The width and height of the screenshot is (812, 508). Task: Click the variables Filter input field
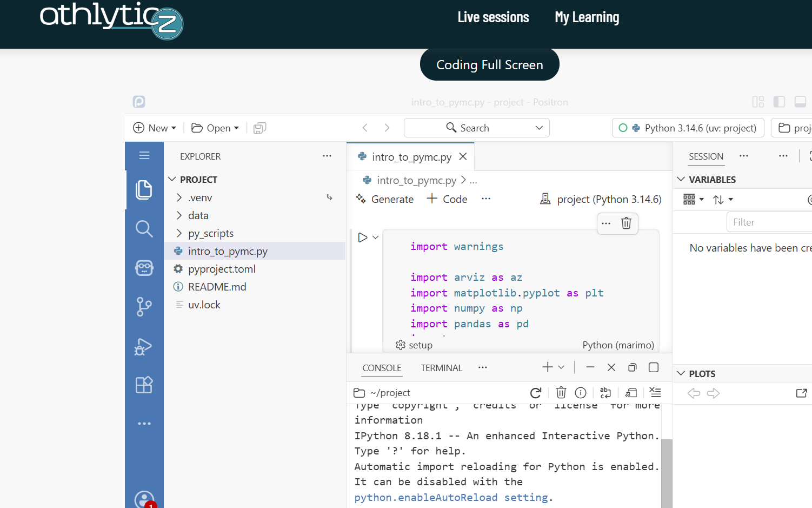(769, 222)
